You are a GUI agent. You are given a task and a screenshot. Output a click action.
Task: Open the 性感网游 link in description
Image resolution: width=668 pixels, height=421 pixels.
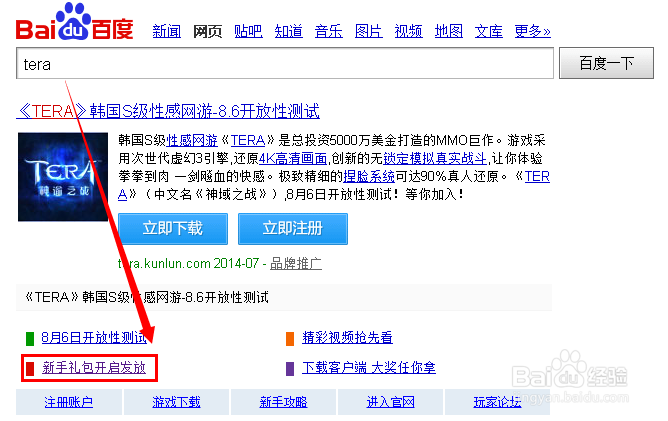click(x=192, y=140)
